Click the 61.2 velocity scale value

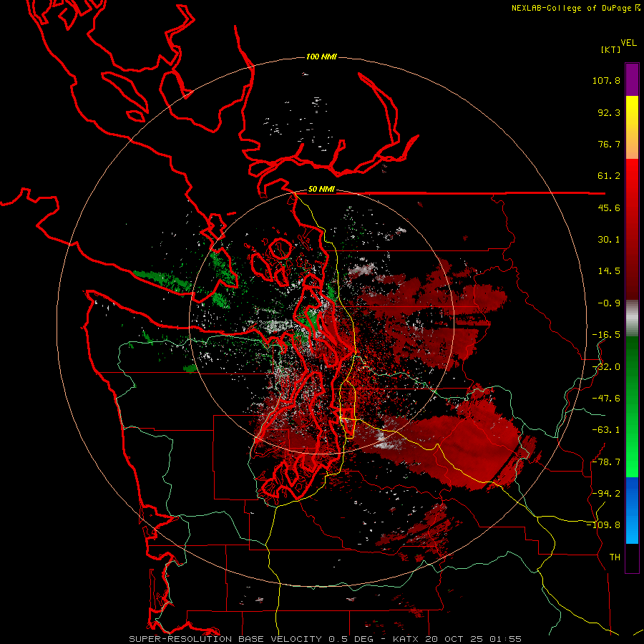point(609,176)
